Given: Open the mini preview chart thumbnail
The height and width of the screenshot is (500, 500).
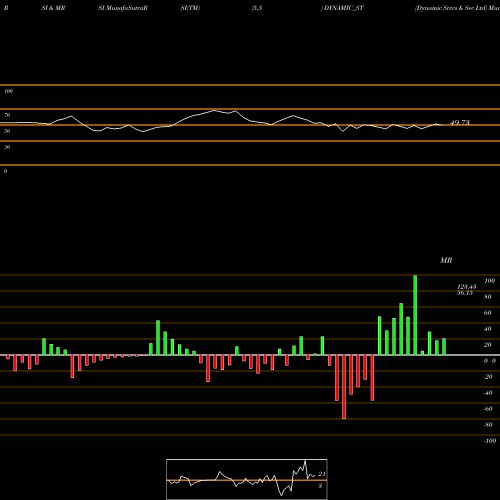Looking at the screenshot, I should 247,479.
